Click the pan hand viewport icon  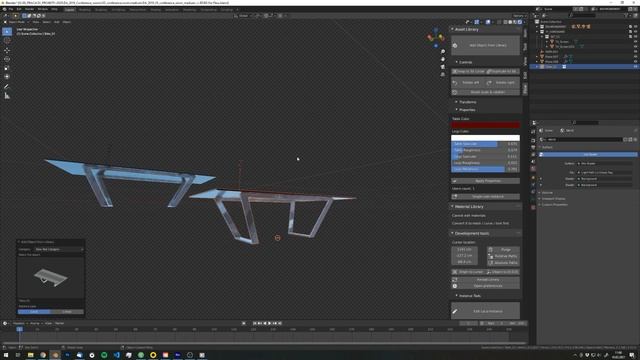443,60
